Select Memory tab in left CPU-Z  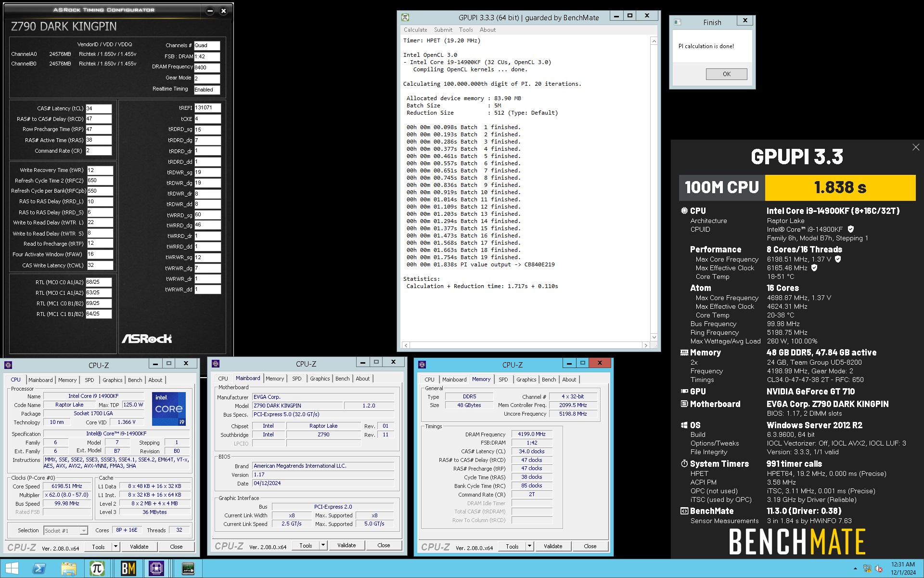tap(67, 380)
